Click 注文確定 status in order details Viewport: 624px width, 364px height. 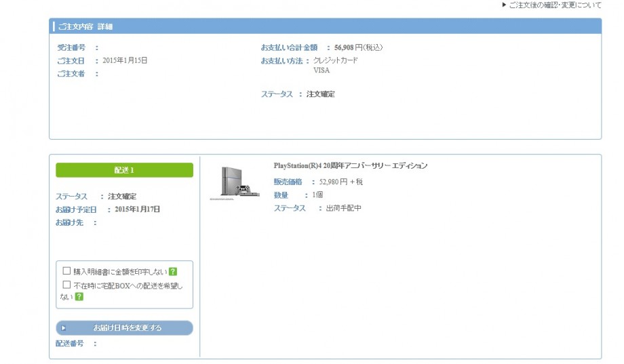320,94
